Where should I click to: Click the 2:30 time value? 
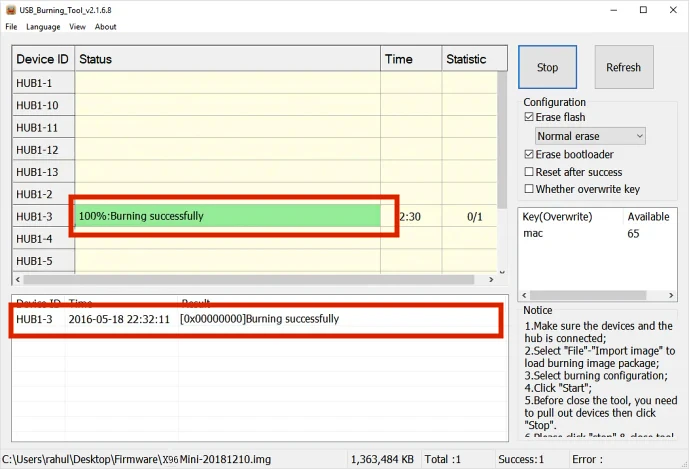point(410,217)
